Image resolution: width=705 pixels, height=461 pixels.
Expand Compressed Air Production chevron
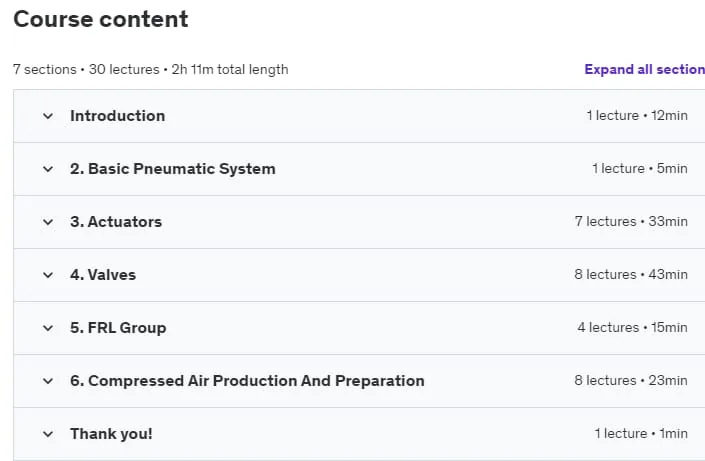click(x=48, y=381)
